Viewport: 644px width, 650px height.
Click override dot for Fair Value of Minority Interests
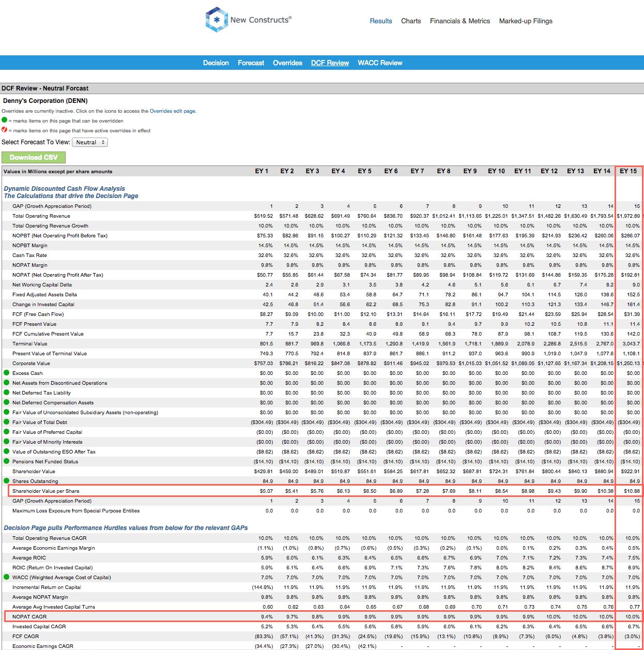(x=7, y=442)
